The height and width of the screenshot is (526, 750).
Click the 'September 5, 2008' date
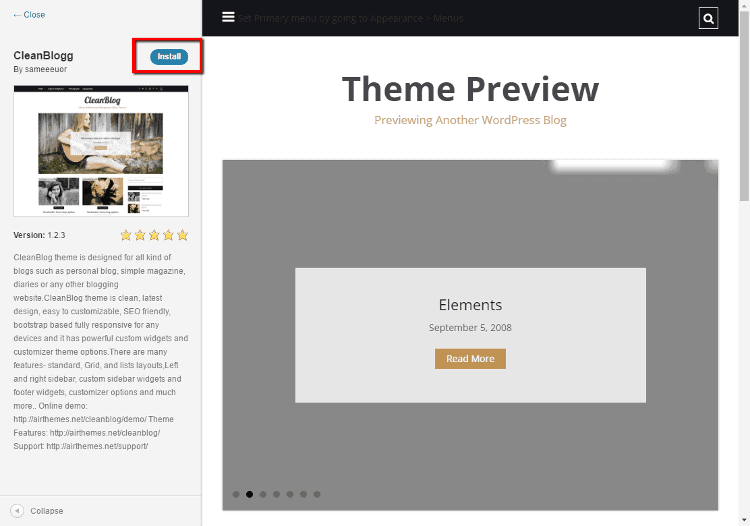pyautogui.click(x=470, y=328)
